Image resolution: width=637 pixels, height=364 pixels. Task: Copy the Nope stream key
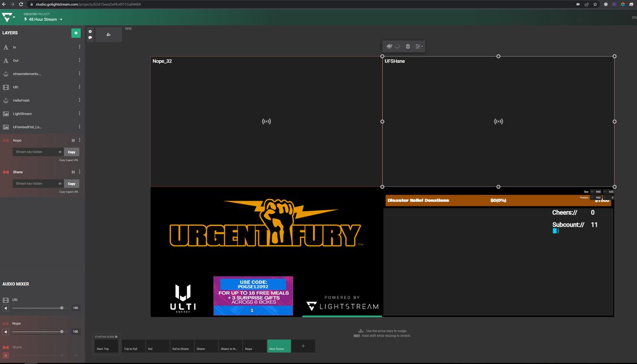click(x=72, y=152)
